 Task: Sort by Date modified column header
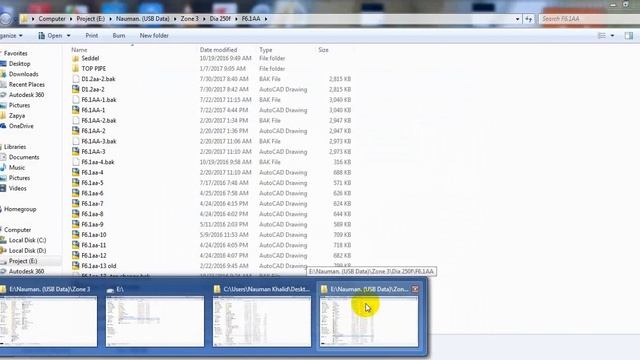pos(218,50)
